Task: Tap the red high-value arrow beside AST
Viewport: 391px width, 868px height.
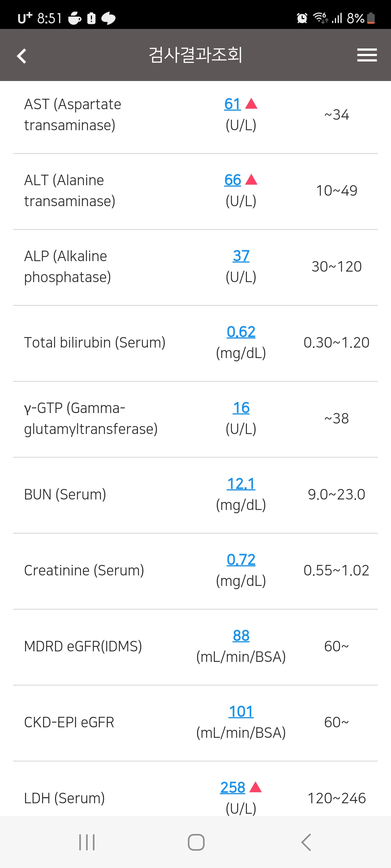Action: tap(251, 104)
